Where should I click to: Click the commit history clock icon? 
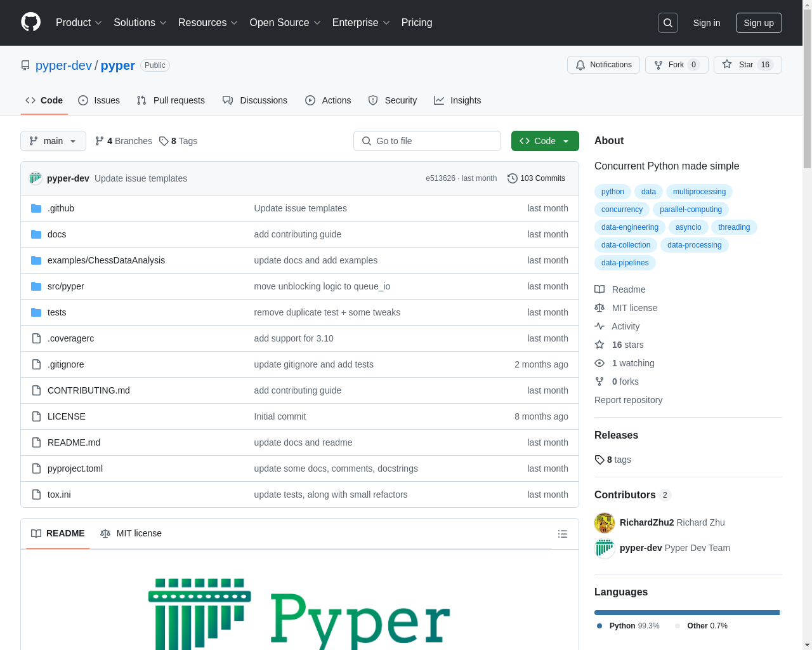pyautogui.click(x=513, y=178)
